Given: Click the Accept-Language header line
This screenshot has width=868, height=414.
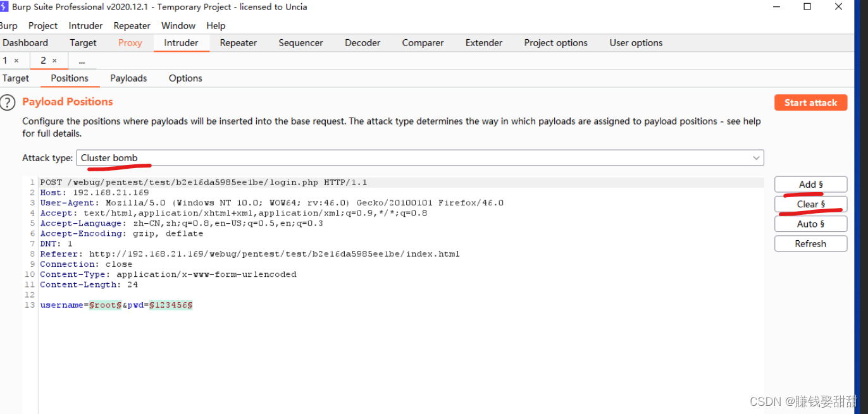Looking at the screenshot, I should (x=182, y=224).
